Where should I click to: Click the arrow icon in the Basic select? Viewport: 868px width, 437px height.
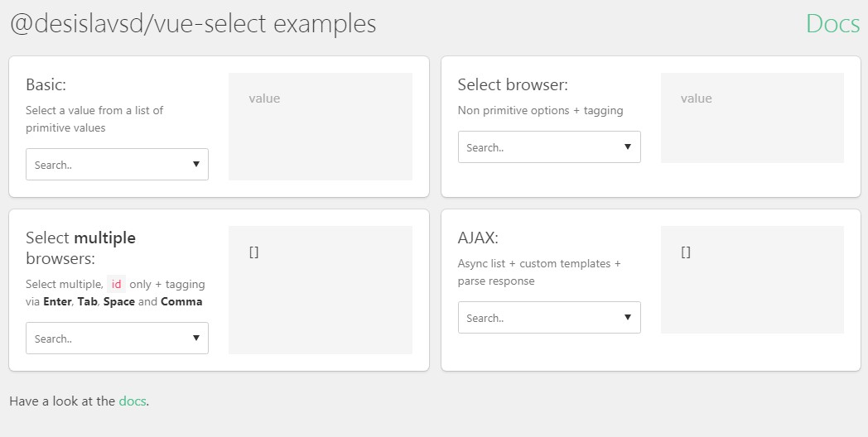click(x=195, y=164)
